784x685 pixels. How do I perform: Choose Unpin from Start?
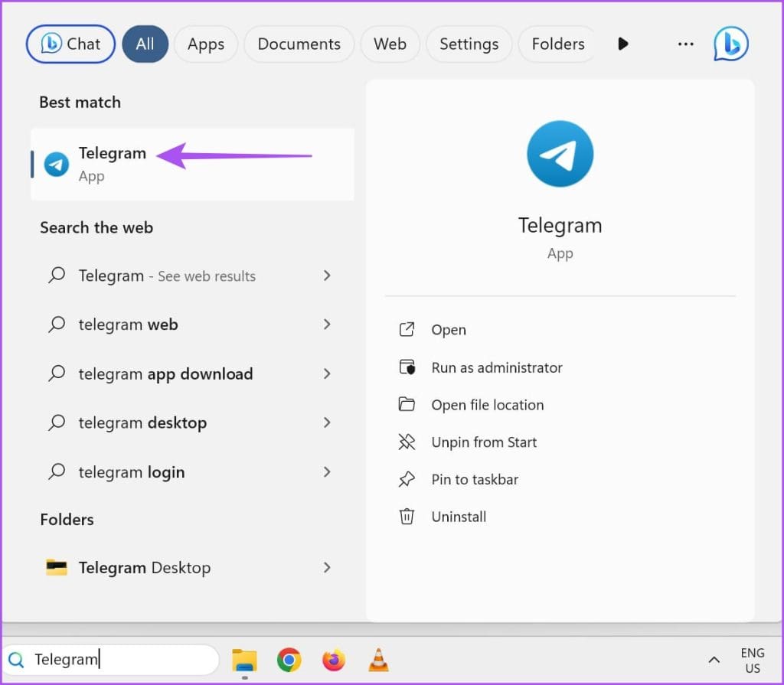click(x=484, y=442)
